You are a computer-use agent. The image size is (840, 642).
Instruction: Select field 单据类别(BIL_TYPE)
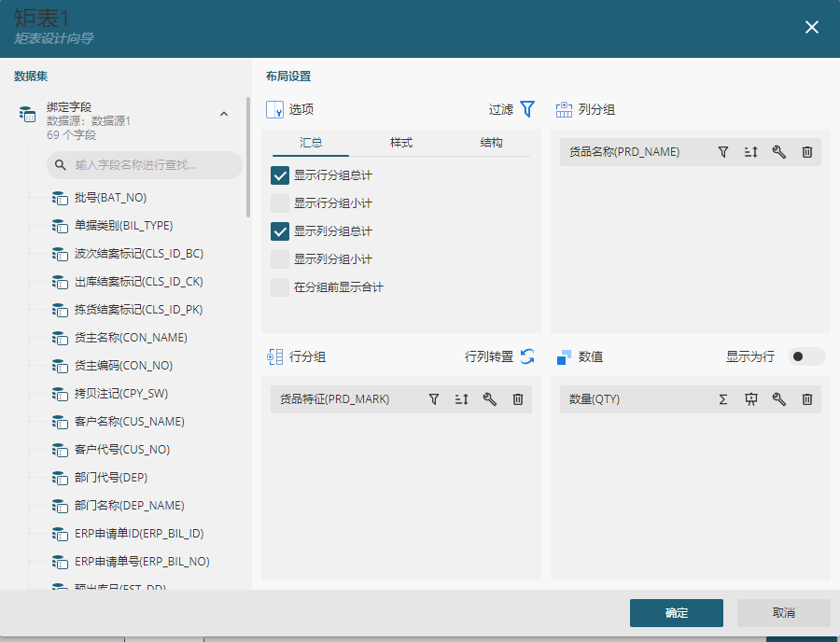coord(124,226)
